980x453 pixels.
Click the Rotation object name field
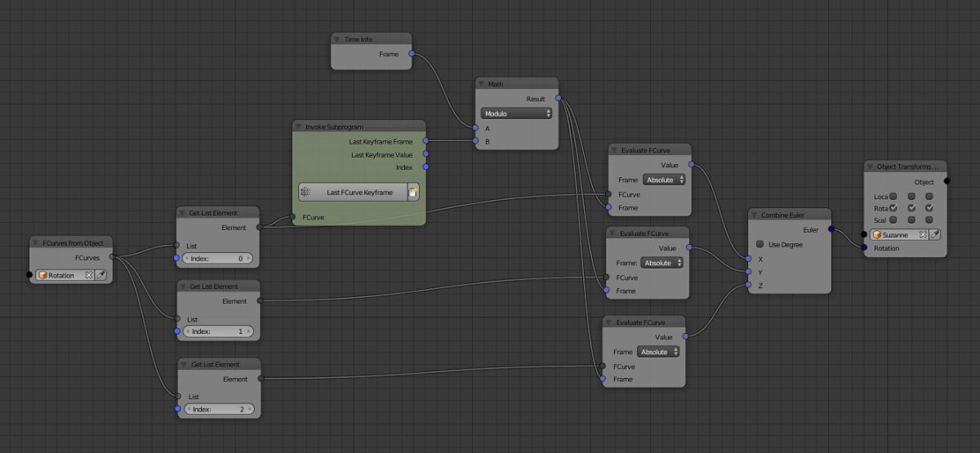tap(65, 275)
